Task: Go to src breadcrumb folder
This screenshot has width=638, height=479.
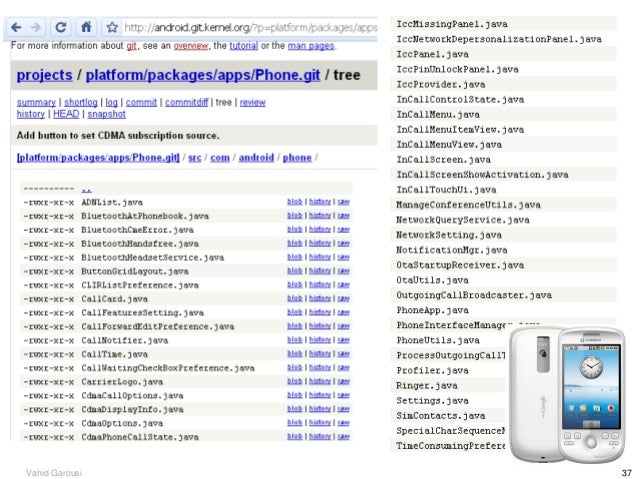Action: click(194, 157)
